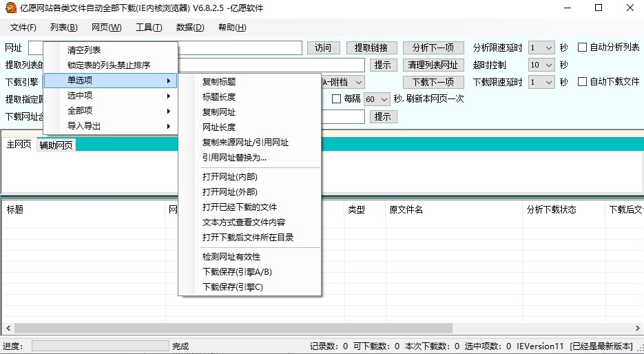Select 锁定表的列头禁止排序 menu entry
The height and width of the screenshot is (354, 644).
[x=111, y=65]
